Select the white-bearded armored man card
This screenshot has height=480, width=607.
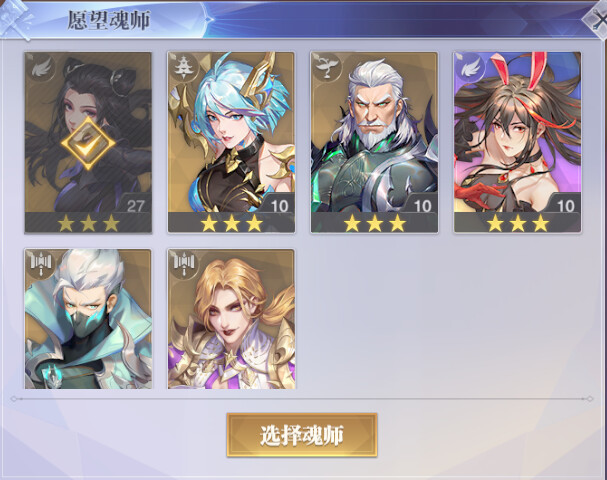pyautogui.click(x=374, y=142)
